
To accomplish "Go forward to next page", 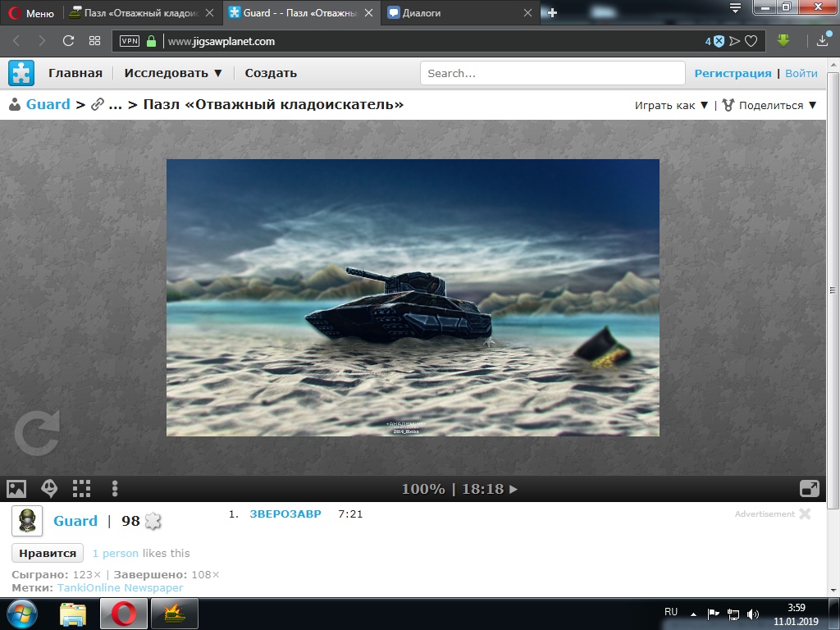I will pos(42,41).
